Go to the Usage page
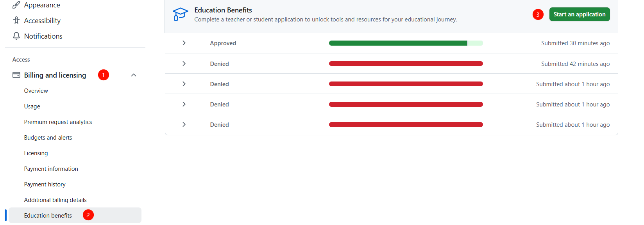 pyautogui.click(x=32, y=106)
